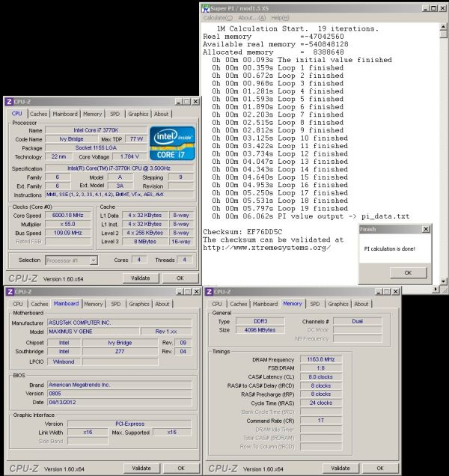Click the CPU-Z Z icon in the CPU window title bar
Image resolution: width=449 pixels, height=476 pixels.
click(x=10, y=102)
